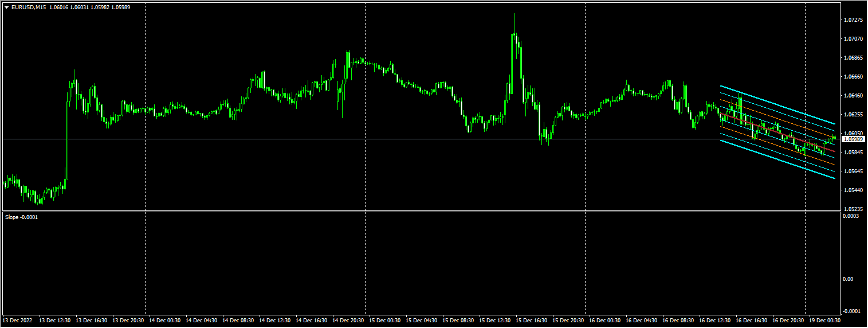Click the 1.06865 price scale label
The width and height of the screenshot is (868, 328).
[x=853, y=58]
